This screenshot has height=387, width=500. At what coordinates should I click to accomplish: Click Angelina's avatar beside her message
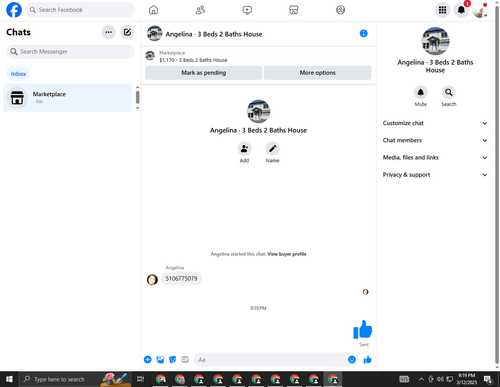pyautogui.click(x=152, y=279)
